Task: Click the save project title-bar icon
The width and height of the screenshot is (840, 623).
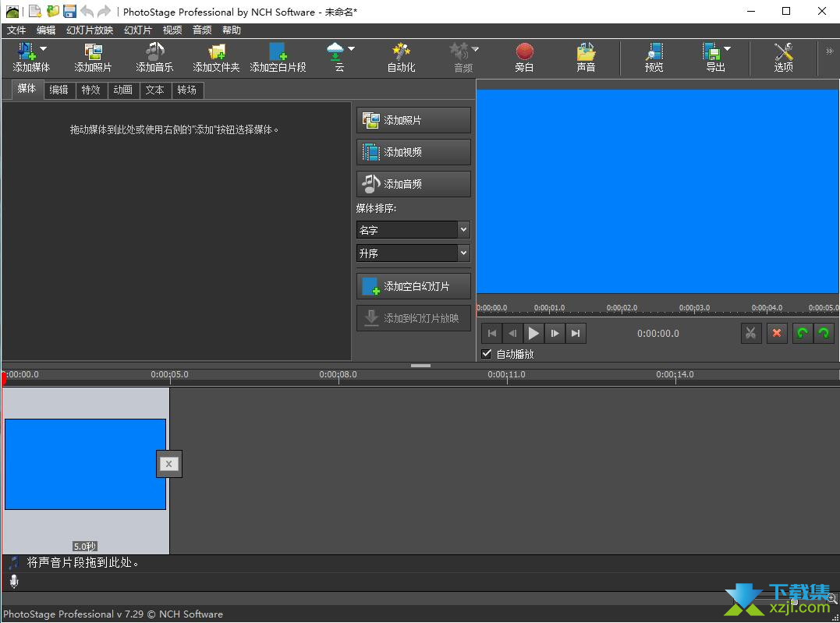Action: (x=69, y=11)
